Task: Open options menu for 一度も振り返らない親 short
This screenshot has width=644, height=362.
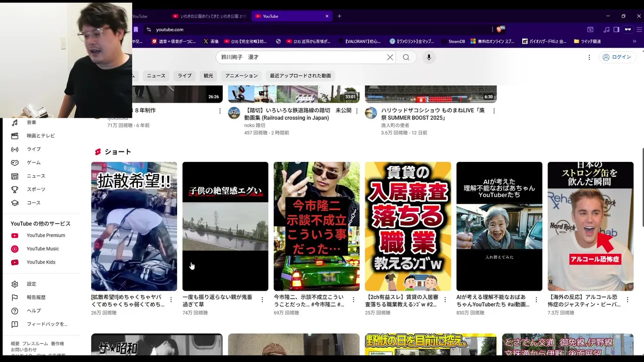Action: (x=262, y=300)
